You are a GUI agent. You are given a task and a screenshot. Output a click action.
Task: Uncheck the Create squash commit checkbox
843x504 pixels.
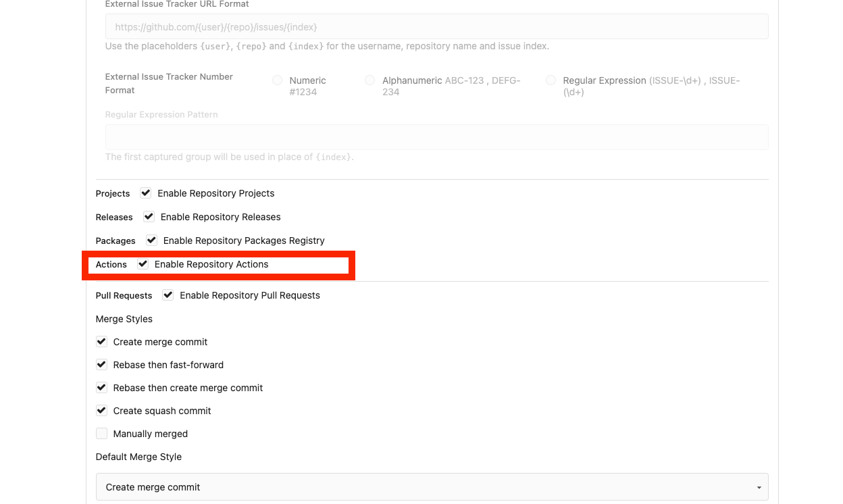pos(101,411)
